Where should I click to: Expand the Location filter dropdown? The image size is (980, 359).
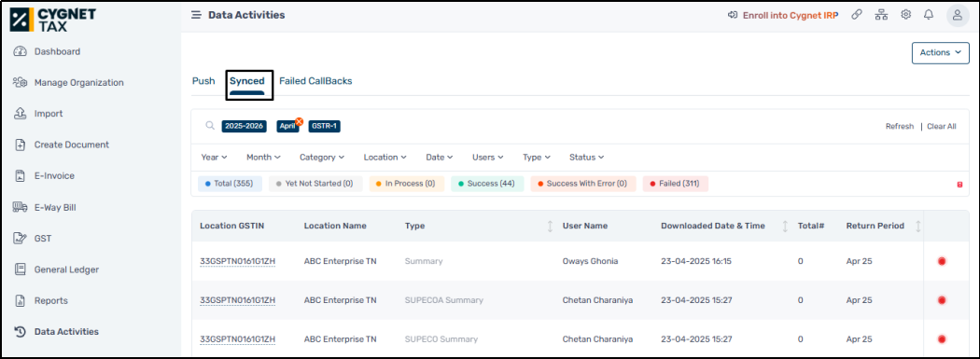click(385, 158)
